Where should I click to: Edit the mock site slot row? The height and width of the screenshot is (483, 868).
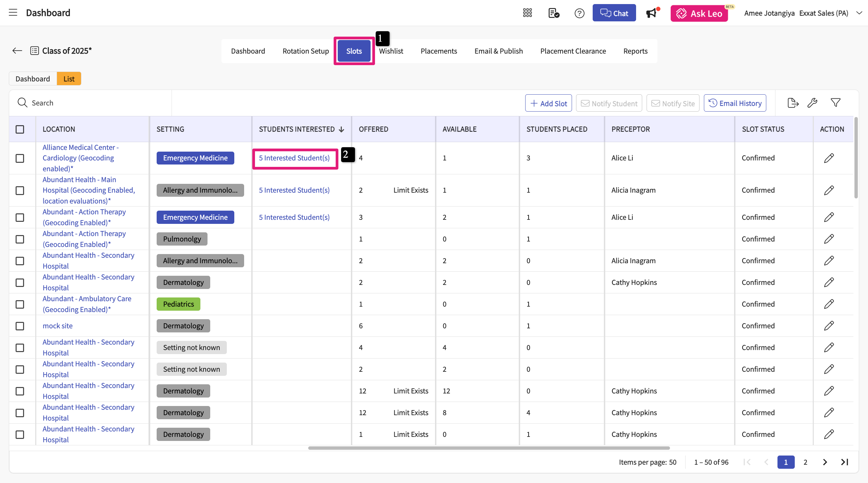coord(829,326)
